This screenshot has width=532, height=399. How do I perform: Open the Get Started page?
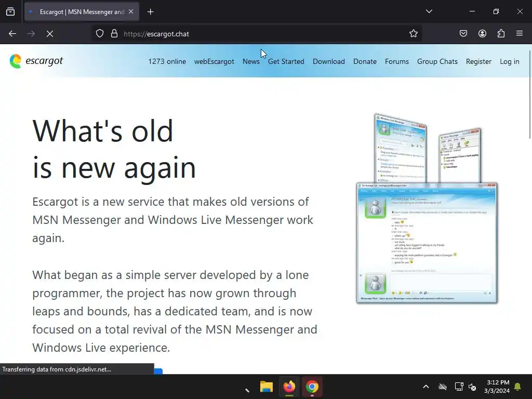pyautogui.click(x=286, y=61)
